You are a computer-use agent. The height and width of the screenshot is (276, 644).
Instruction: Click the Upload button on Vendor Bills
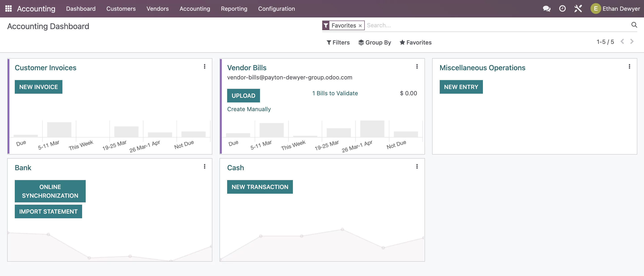(243, 96)
